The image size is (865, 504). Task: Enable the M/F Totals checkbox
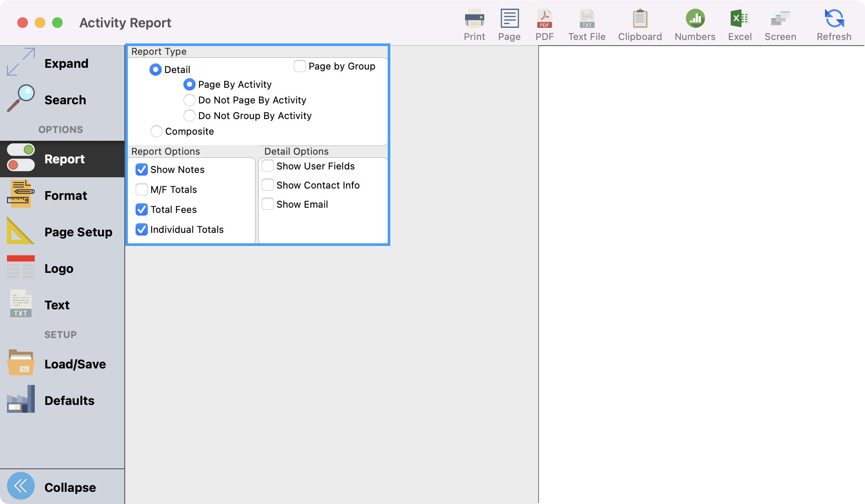click(x=142, y=189)
